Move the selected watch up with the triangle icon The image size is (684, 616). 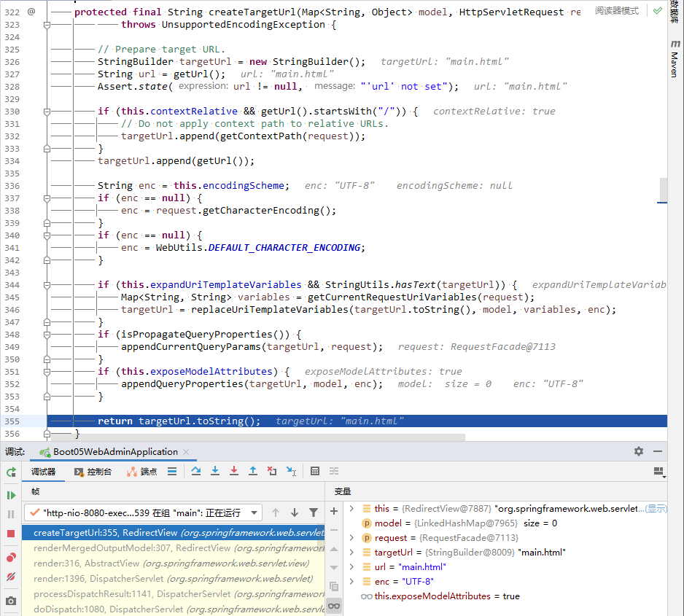[334, 549]
